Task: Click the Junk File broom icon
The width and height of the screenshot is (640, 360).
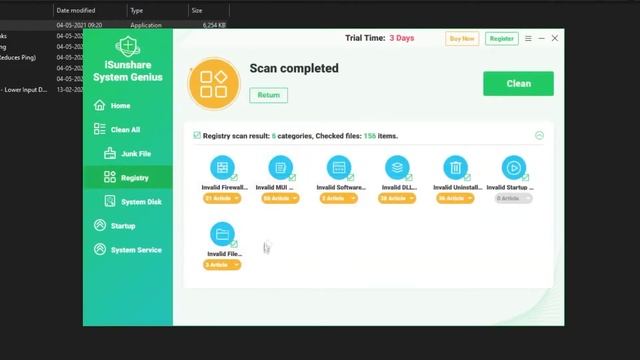Action: click(x=110, y=153)
